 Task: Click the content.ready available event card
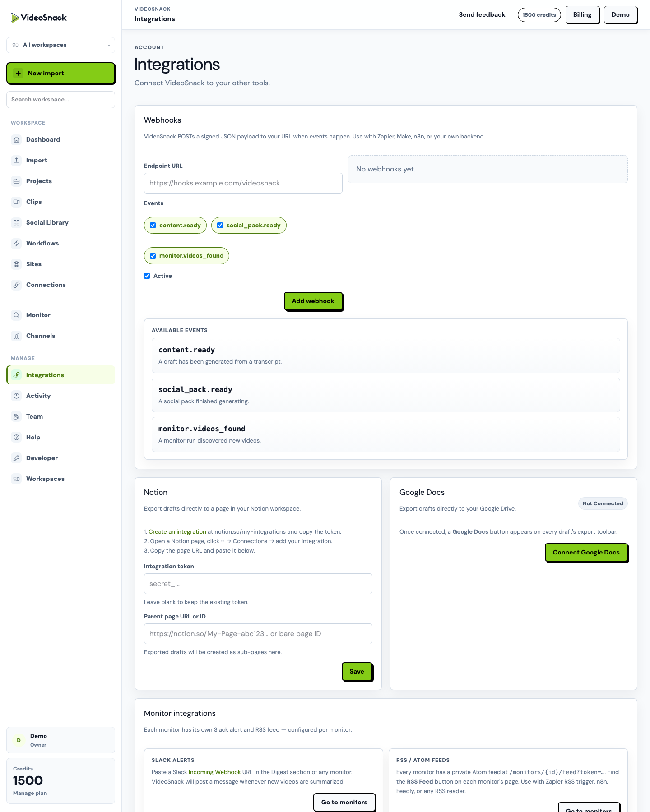(x=386, y=355)
